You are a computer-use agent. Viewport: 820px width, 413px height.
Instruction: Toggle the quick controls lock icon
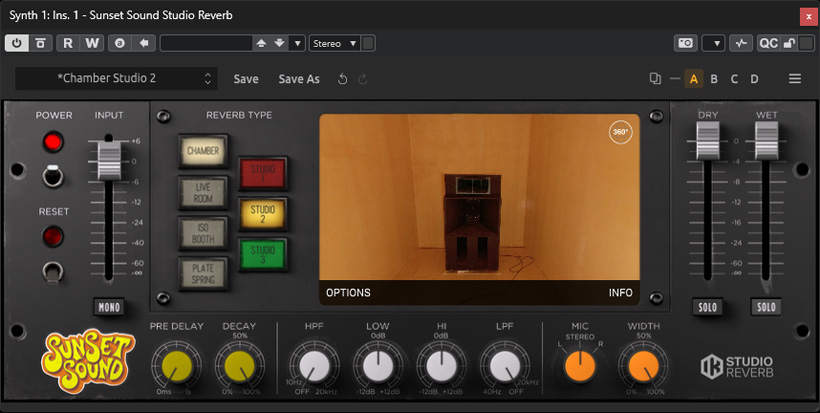(x=789, y=43)
